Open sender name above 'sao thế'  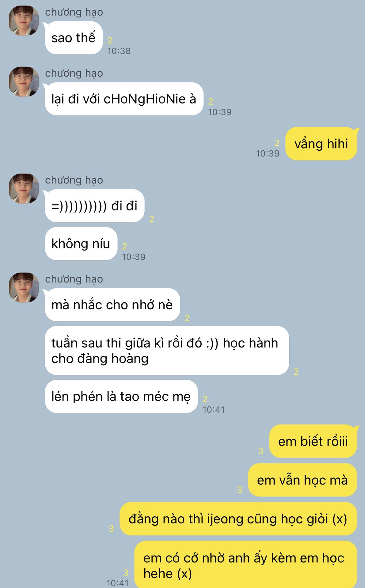[x=74, y=12]
